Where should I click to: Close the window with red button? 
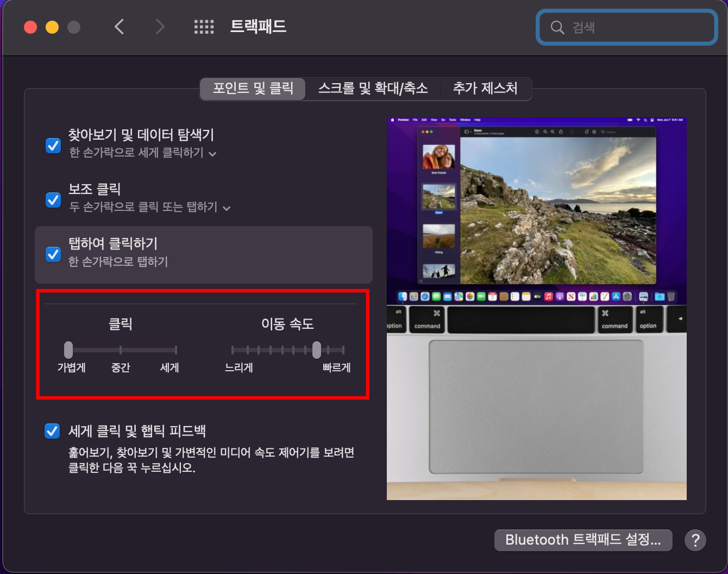coord(30,27)
